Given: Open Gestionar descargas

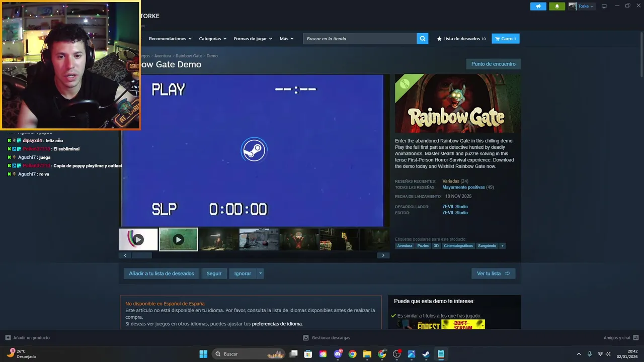Looking at the screenshot, I should click(327, 338).
